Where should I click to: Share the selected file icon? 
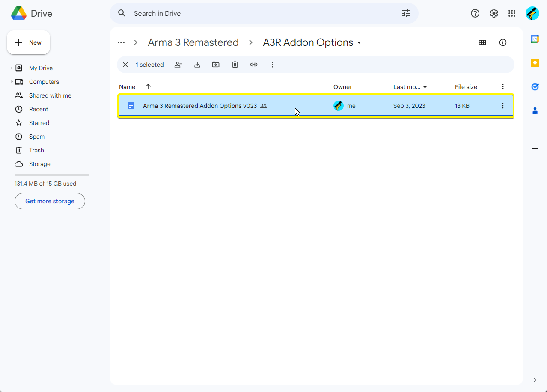tap(178, 65)
